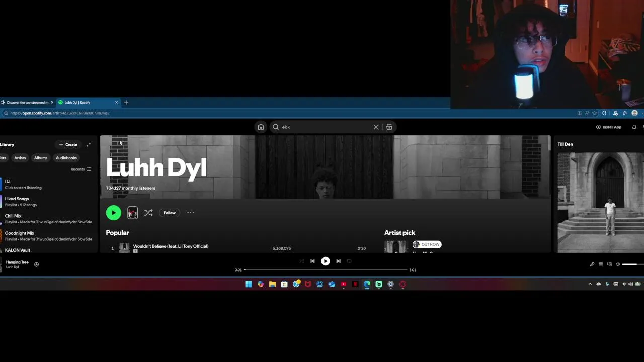Open the Queue icon
Screen dimensions: 644x362
[601, 264]
